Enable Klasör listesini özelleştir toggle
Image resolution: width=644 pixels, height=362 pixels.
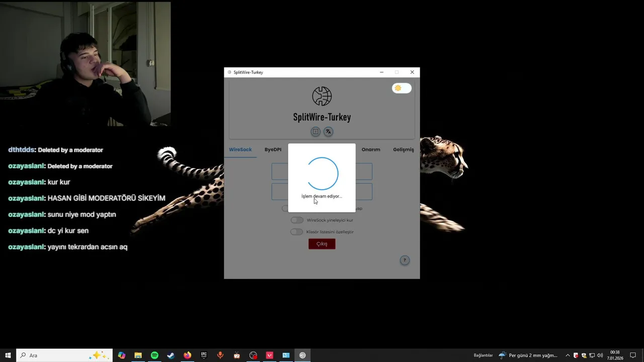click(297, 232)
